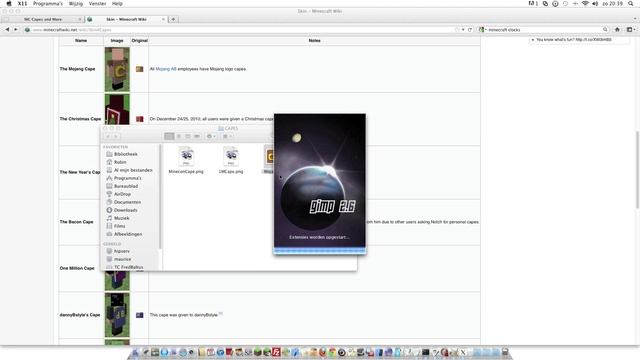The height and width of the screenshot is (360, 640).
Task: Select AirDrop in Finder sidebar
Action: [x=122, y=194]
